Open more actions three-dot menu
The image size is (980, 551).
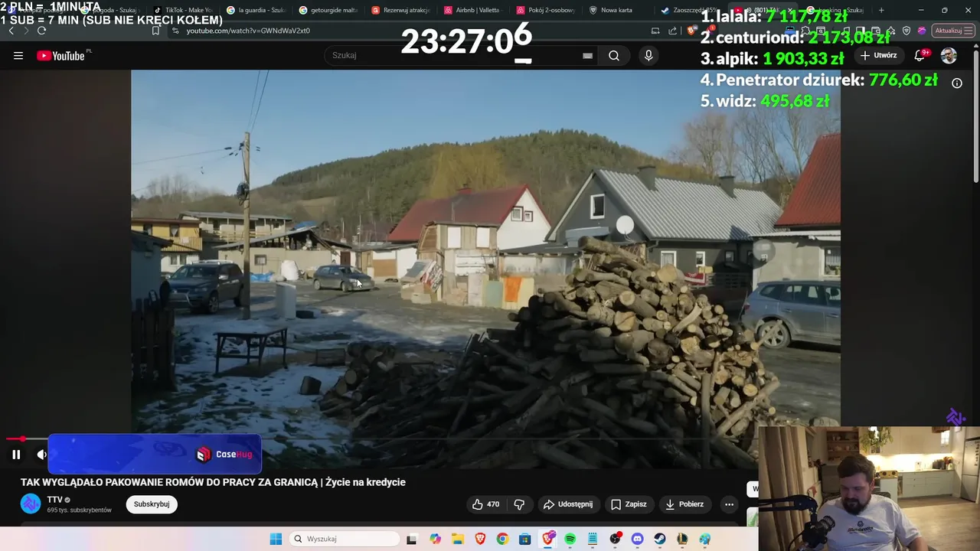[729, 504]
